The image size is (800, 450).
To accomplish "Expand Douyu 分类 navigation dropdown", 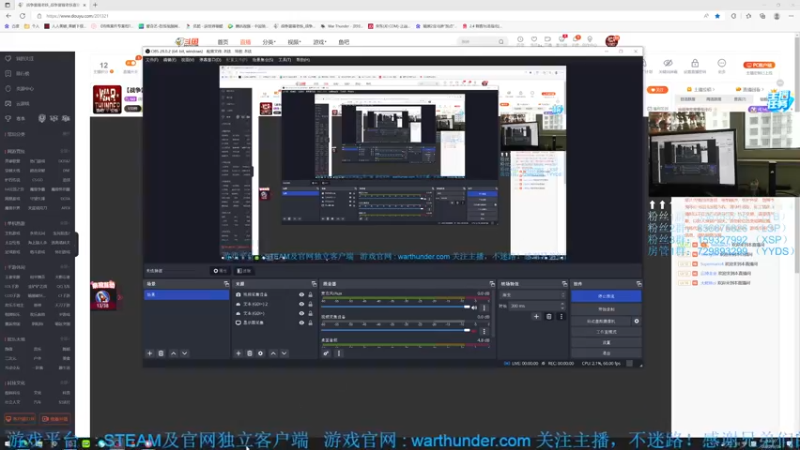I will click(x=269, y=42).
